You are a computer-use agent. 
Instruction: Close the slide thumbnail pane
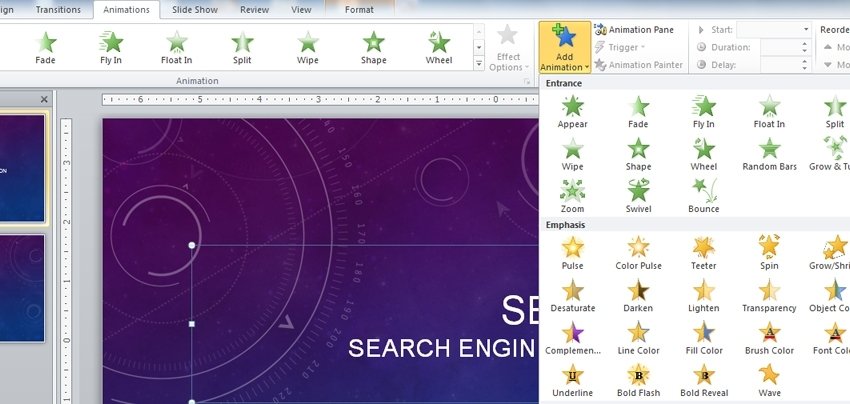click(44, 99)
